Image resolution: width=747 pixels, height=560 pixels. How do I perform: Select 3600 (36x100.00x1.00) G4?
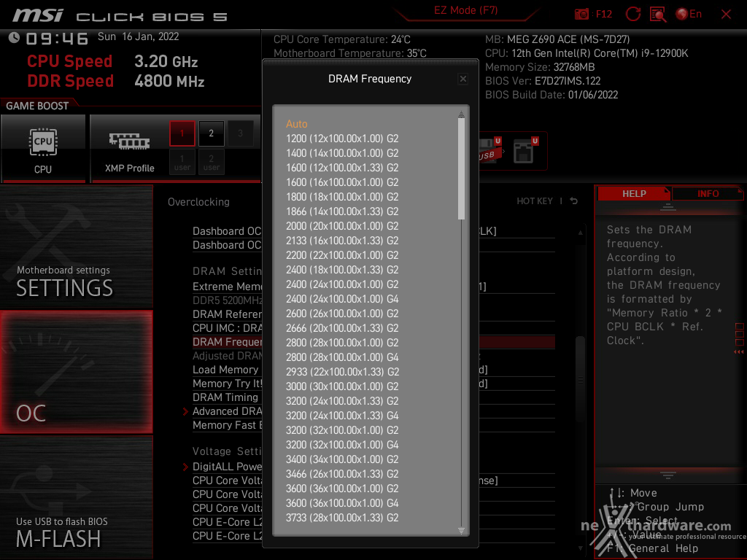tap(342, 503)
